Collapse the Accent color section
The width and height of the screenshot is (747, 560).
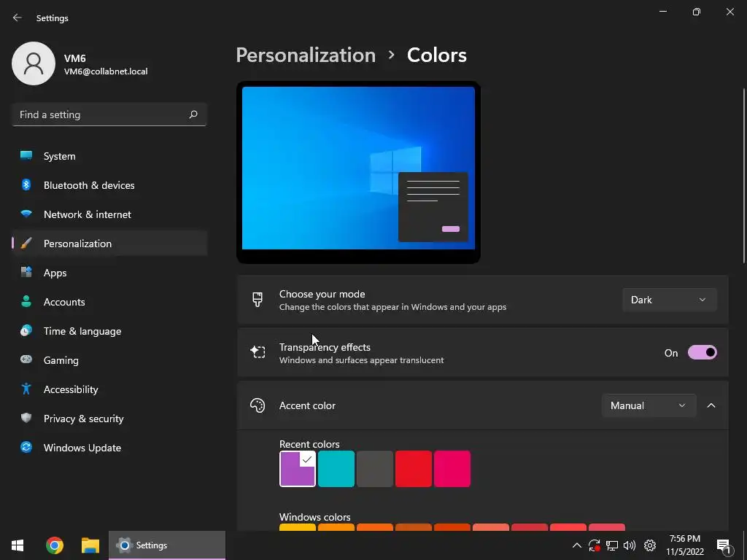point(711,405)
